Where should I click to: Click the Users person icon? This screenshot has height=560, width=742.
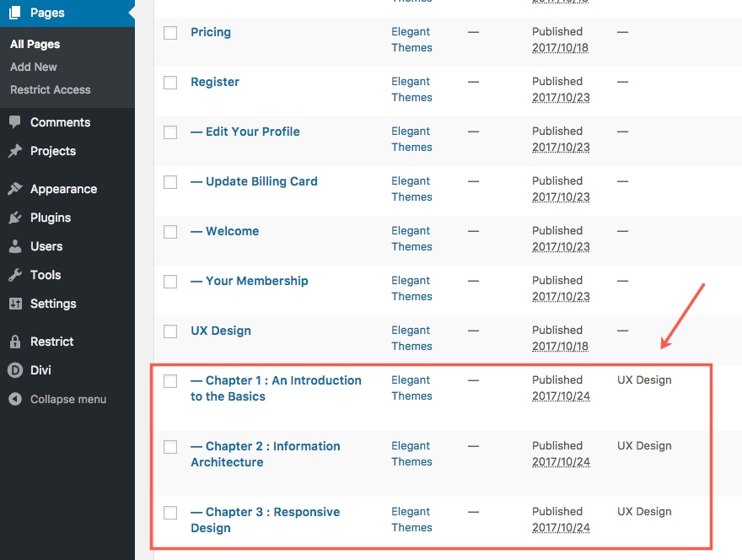(14, 246)
